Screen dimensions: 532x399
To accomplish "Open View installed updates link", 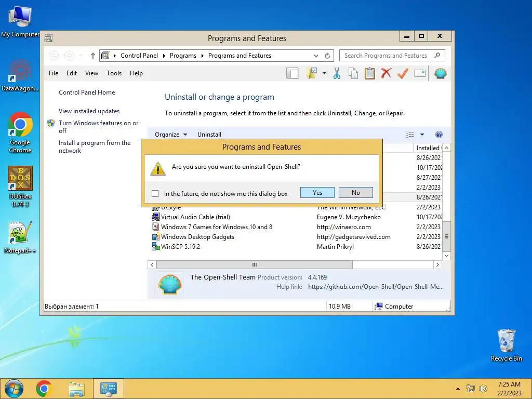I will point(89,111).
